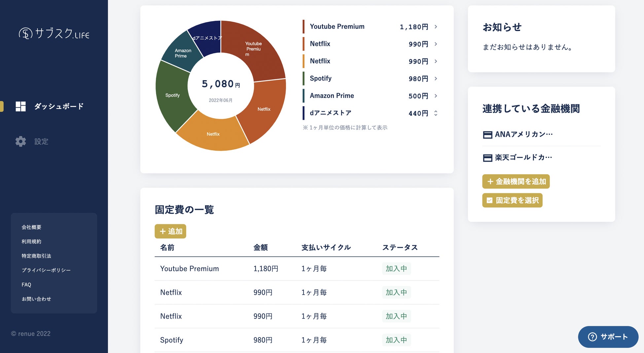
Task: Click the 固定費を選択 button
Action: point(512,200)
